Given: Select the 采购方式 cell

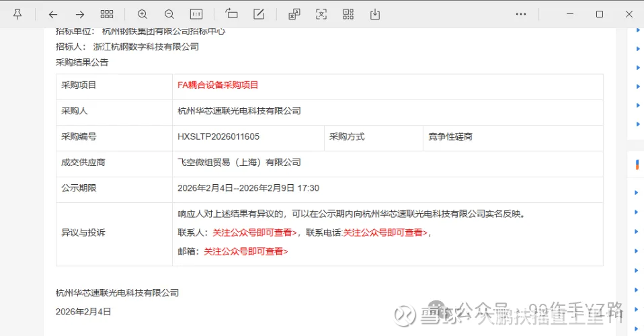Looking at the screenshot, I should [x=374, y=138].
